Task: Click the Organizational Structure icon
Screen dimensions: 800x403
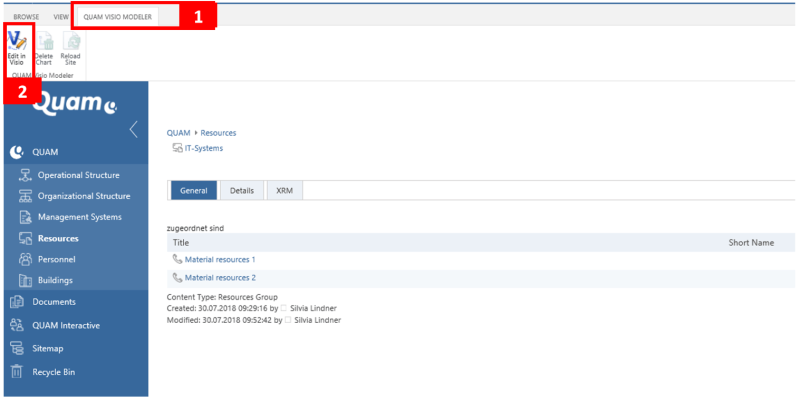Action: pos(25,196)
